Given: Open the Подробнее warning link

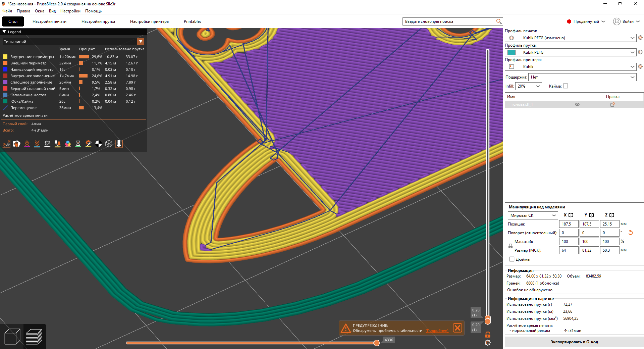Looking at the screenshot, I should click(437, 331).
